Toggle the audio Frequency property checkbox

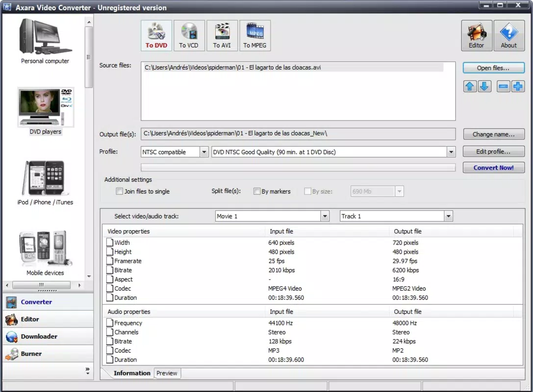point(110,322)
